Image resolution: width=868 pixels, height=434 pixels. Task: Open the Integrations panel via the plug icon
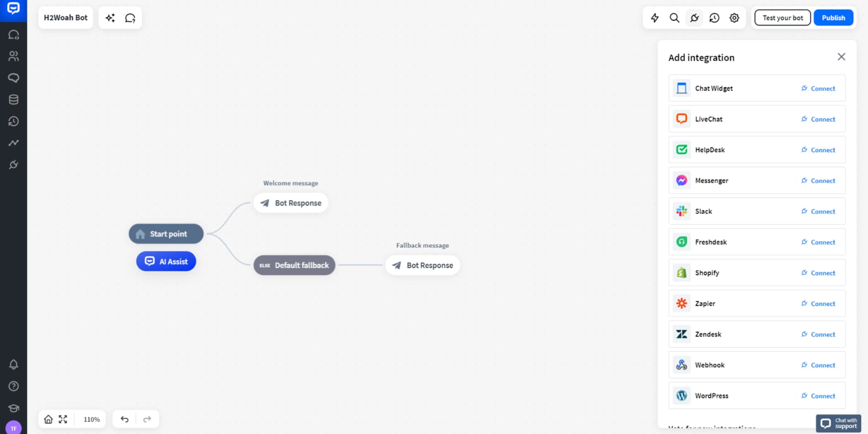(x=14, y=164)
